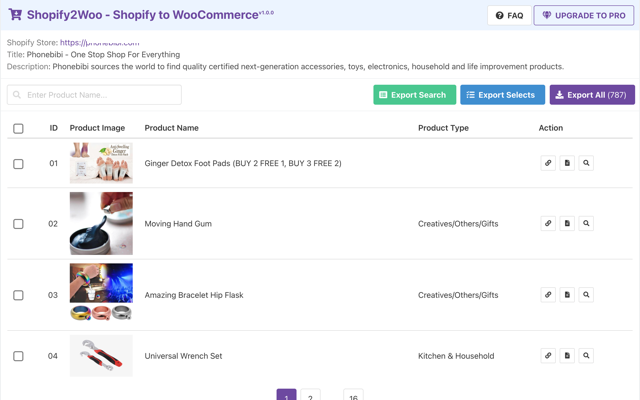Click Creatives/Others/Gifts type for Moving Hand Gum
Screen dimensions: 640x400
tap(458, 224)
